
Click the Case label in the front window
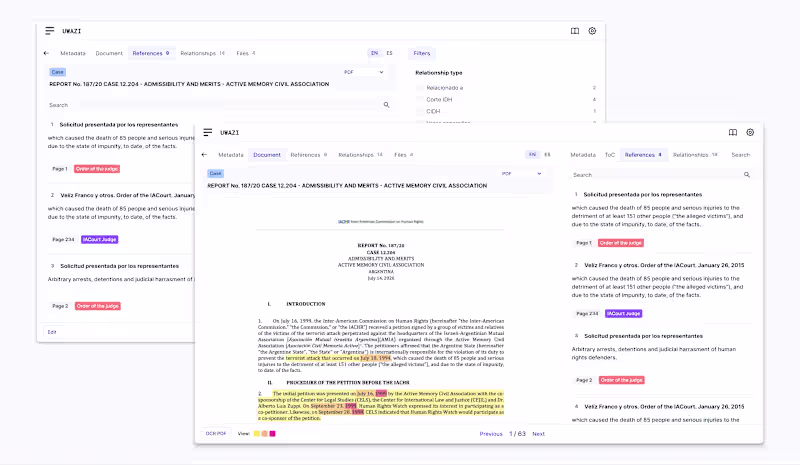click(215, 174)
